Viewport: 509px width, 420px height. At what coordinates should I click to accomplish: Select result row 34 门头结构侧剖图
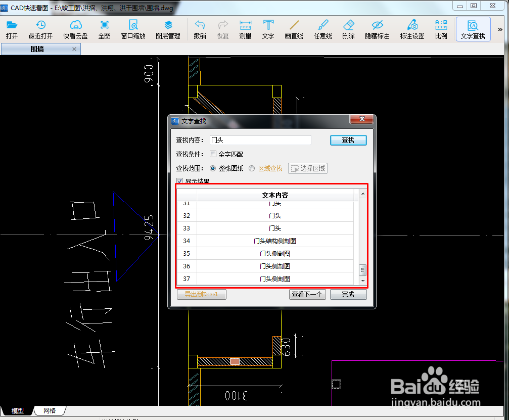coord(265,241)
